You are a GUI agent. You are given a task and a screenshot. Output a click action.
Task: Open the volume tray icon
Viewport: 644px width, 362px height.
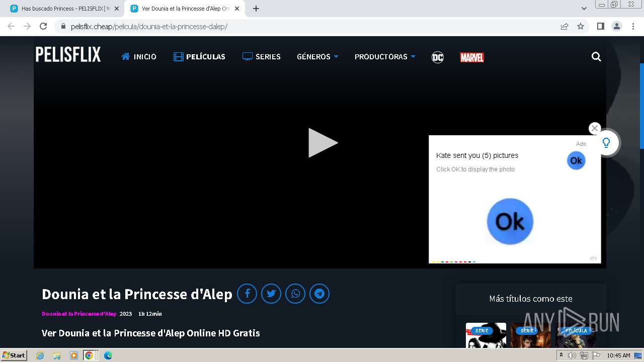click(572, 355)
